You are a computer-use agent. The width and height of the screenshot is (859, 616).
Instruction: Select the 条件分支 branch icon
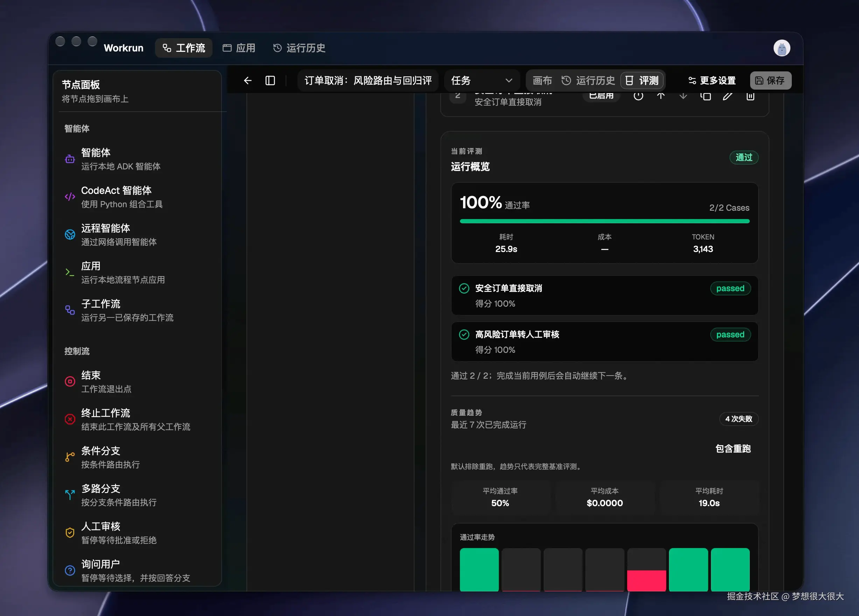click(70, 457)
